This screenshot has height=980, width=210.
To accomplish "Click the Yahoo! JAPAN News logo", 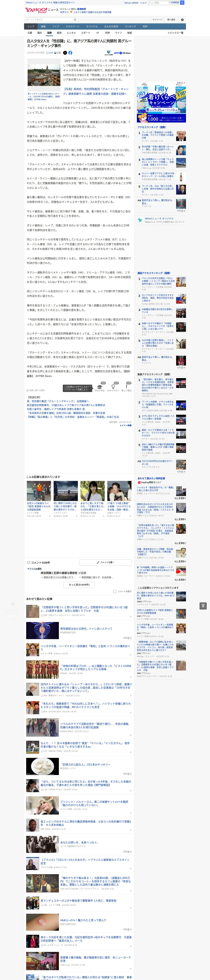I will [42, 10].
